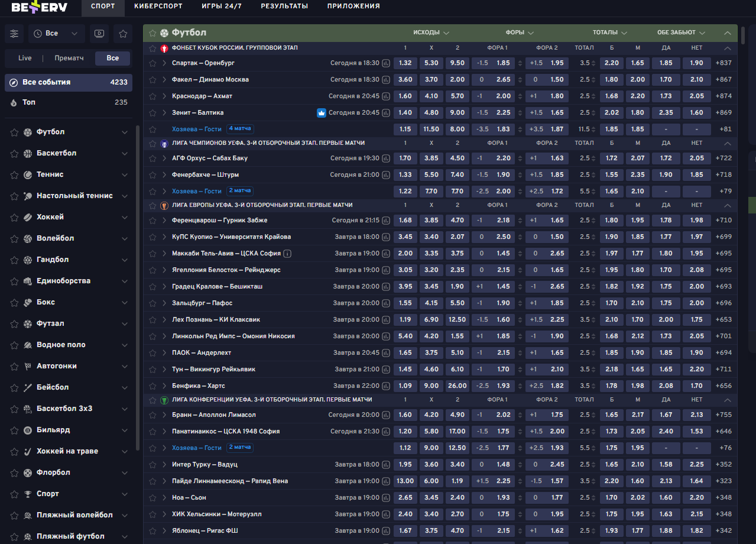The width and height of the screenshot is (756, 544).
Task: Open statistics icon for Панатинаикос – ЦСКА 1948 София
Action: tap(386, 431)
